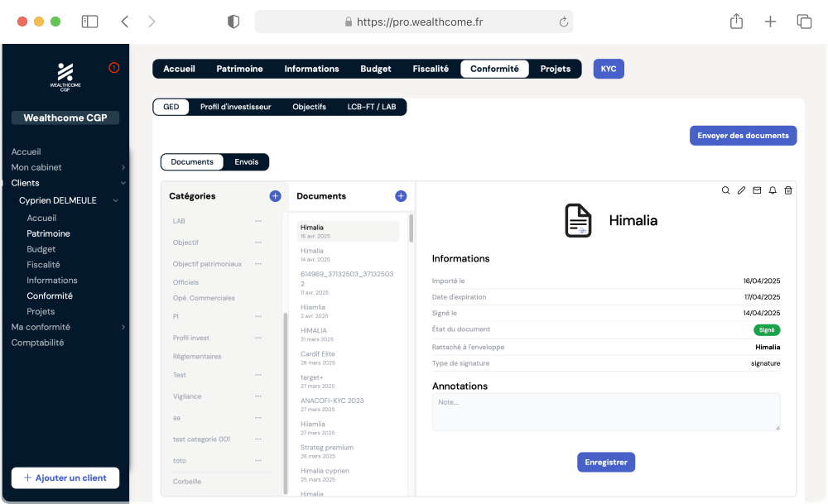Open options dots for LAB category
The width and height of the screenshot is (828, 504).
pos(258,221)
